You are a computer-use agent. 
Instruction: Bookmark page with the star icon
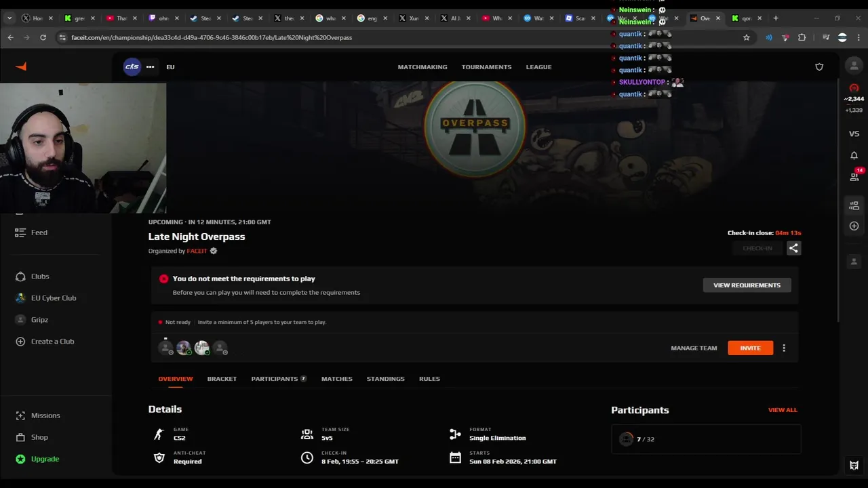click(x=747, y=37)
